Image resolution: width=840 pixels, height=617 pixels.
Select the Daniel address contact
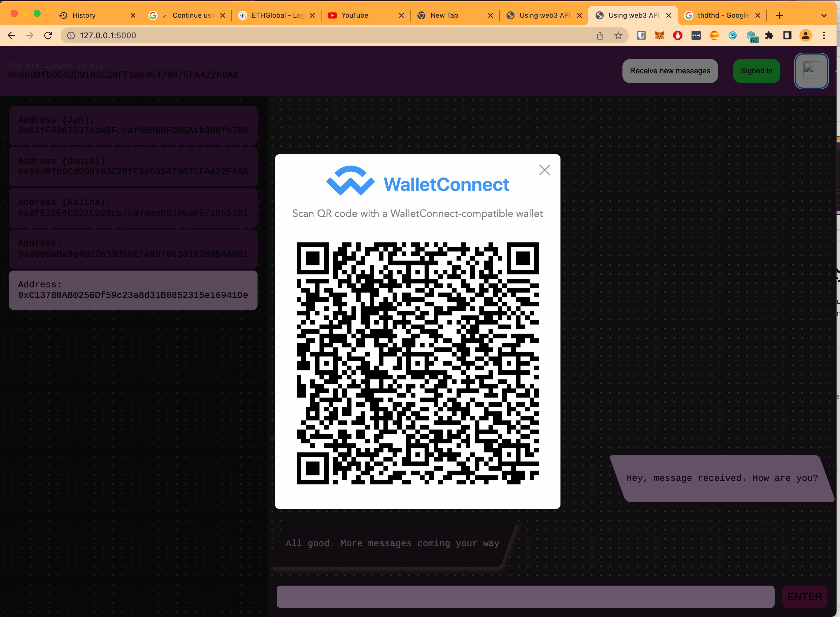point(133,166)
